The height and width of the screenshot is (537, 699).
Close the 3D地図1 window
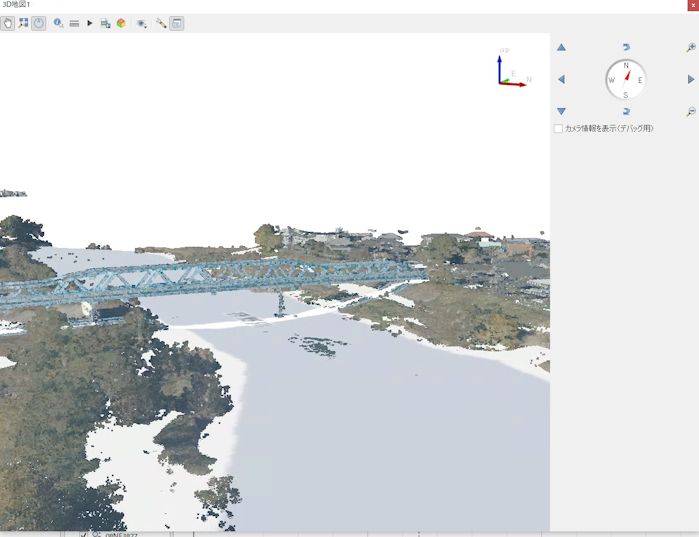coord(693,5)
